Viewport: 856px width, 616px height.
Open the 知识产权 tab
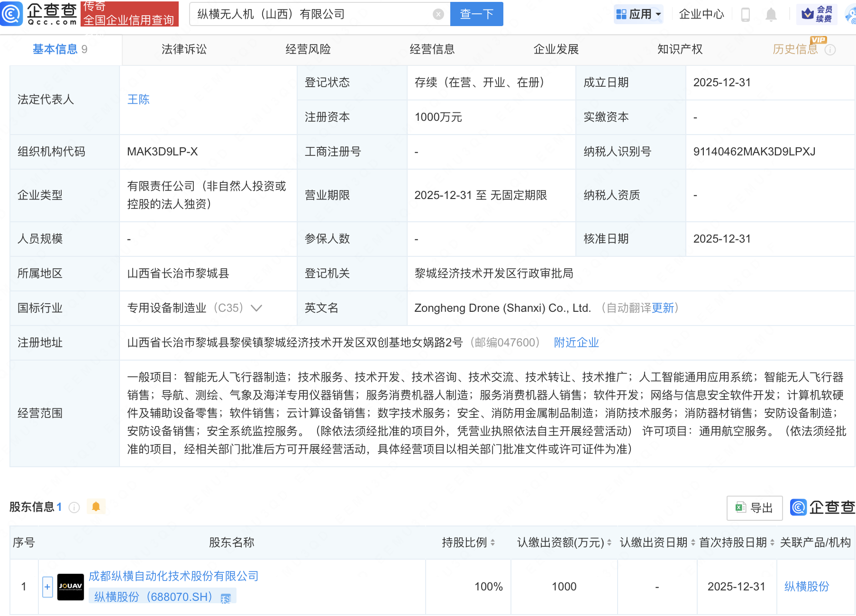680,49
